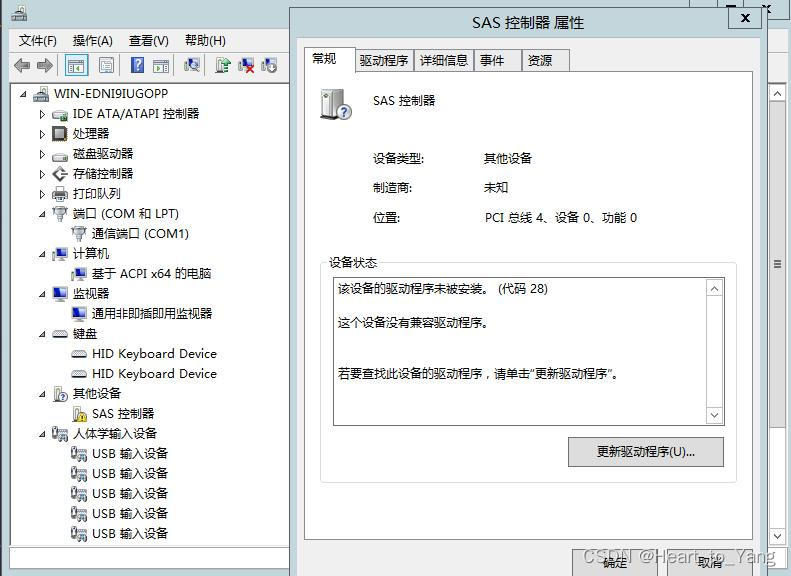Click the SAS 控制器 warning icon in the tree

point(79,414)
